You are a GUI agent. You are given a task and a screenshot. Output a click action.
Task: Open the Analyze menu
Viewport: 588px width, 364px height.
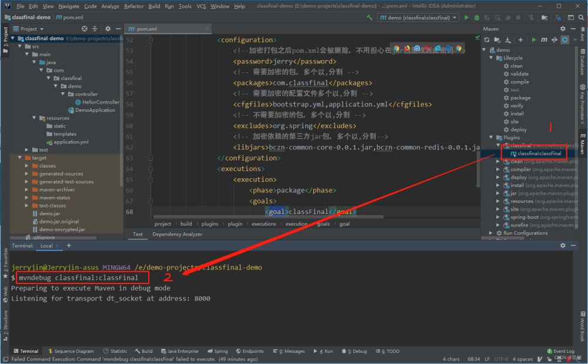click(x=111, y=6)
